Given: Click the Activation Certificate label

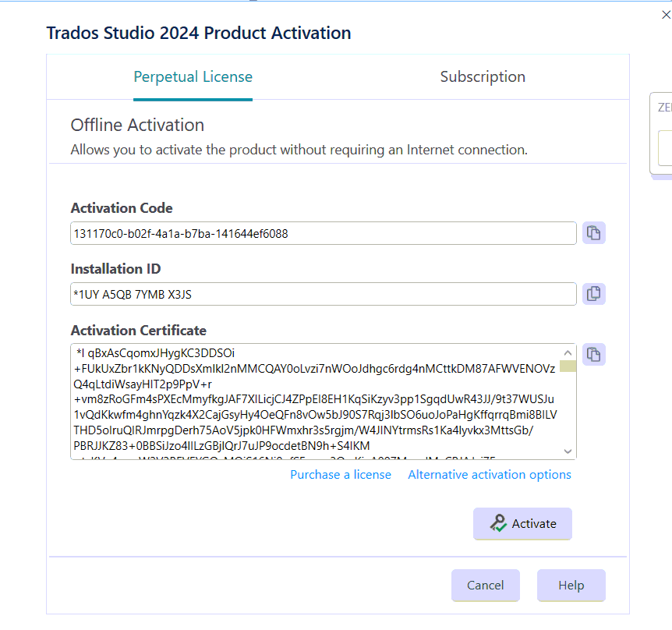Looking at the screenshot, I should tap(139, 331).
